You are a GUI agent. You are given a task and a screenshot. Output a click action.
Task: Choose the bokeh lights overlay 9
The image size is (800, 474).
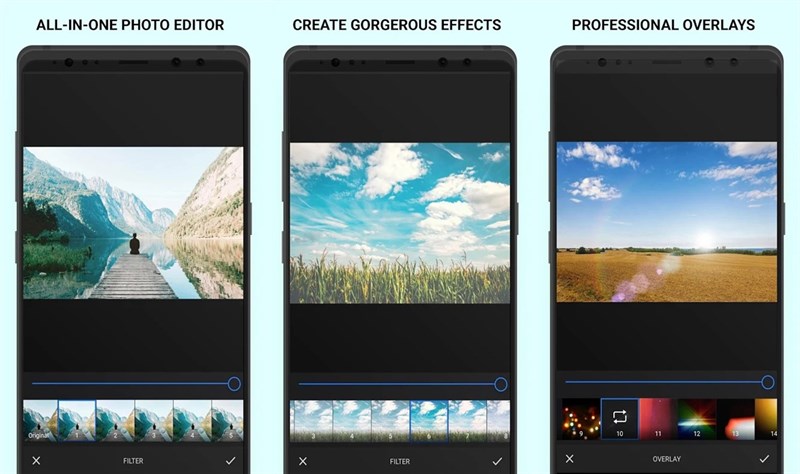point(581,419)
